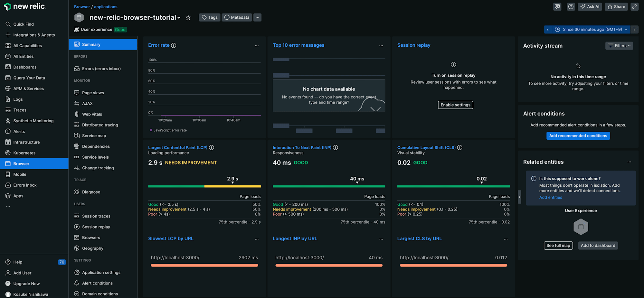Click Enable settings for session replay
Screen dimensions: 644x298
[455, 105]
